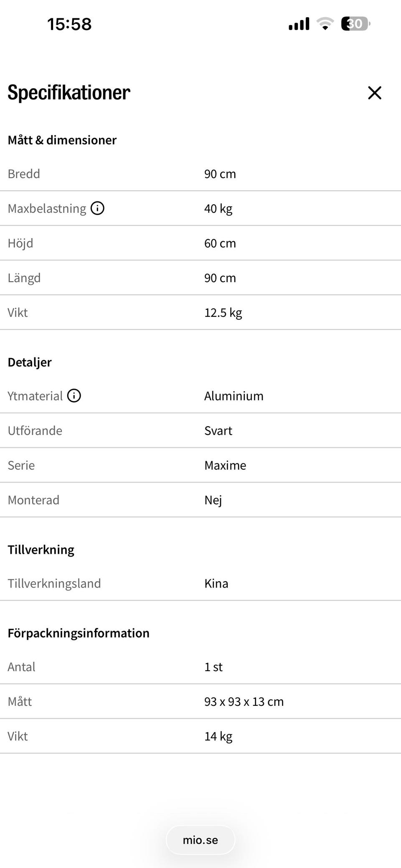
Task: Tap the Mått & dimensioner section heading
Action: pyautogui.click(x=62, y=140)
